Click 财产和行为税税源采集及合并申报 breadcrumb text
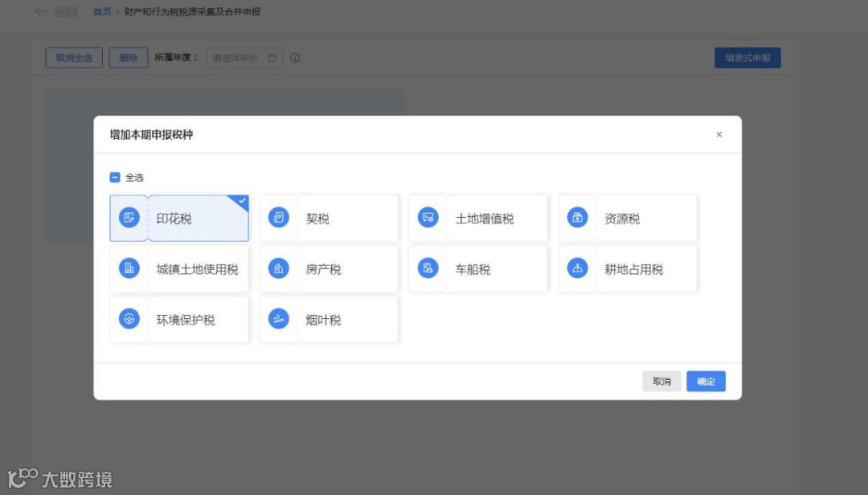 pos(192,11)
